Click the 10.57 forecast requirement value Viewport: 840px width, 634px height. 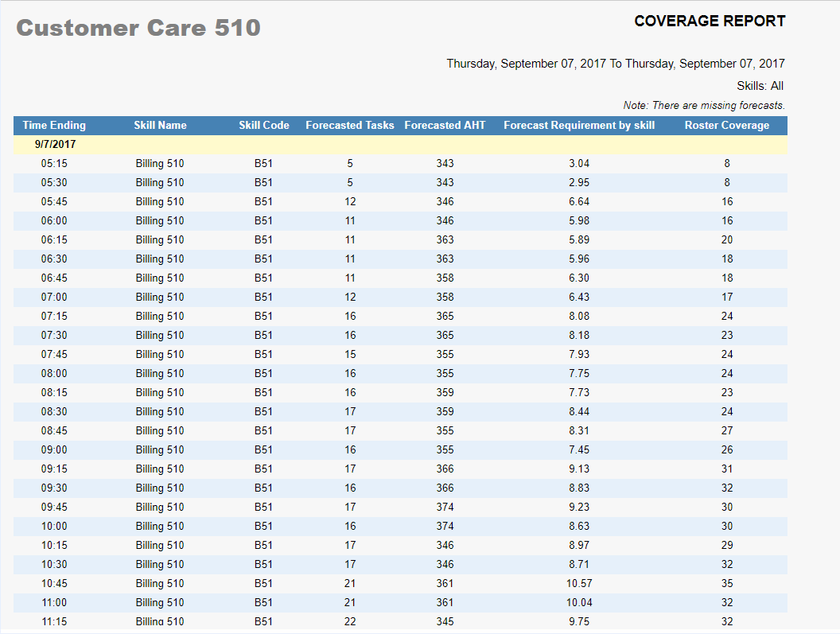[579, 584]
